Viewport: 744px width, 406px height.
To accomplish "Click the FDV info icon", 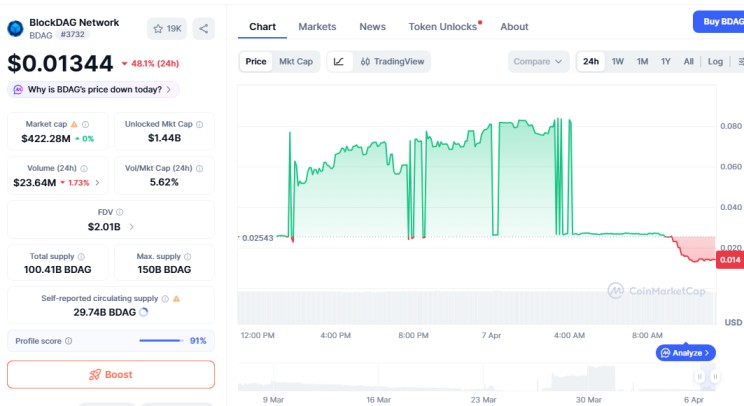I will (120, 212).
